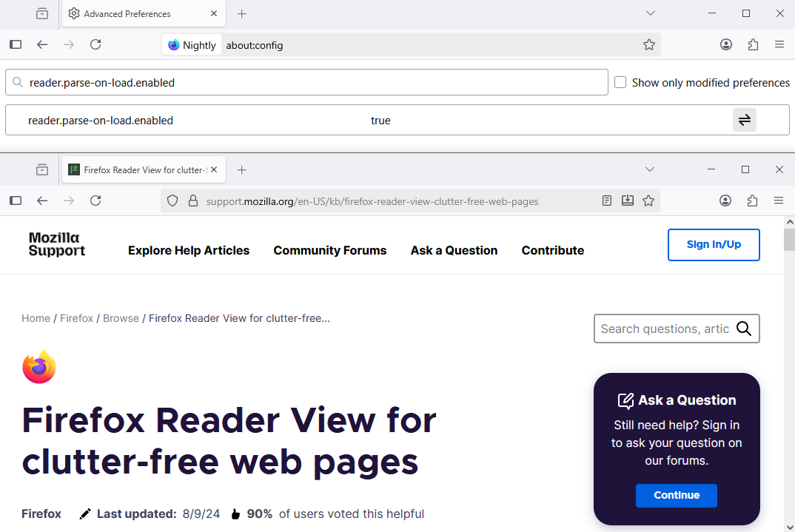This screenshot has width=795, height=532.
Task: Open the application menu in the support page window
Action: coord(779,201)
